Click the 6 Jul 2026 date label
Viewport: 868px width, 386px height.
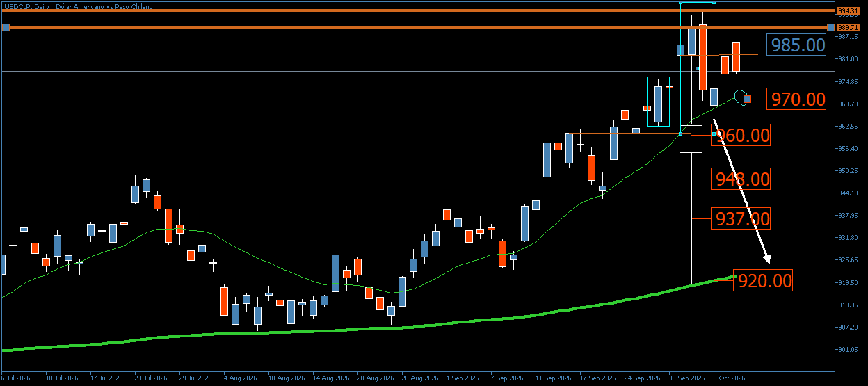[15, 378]
